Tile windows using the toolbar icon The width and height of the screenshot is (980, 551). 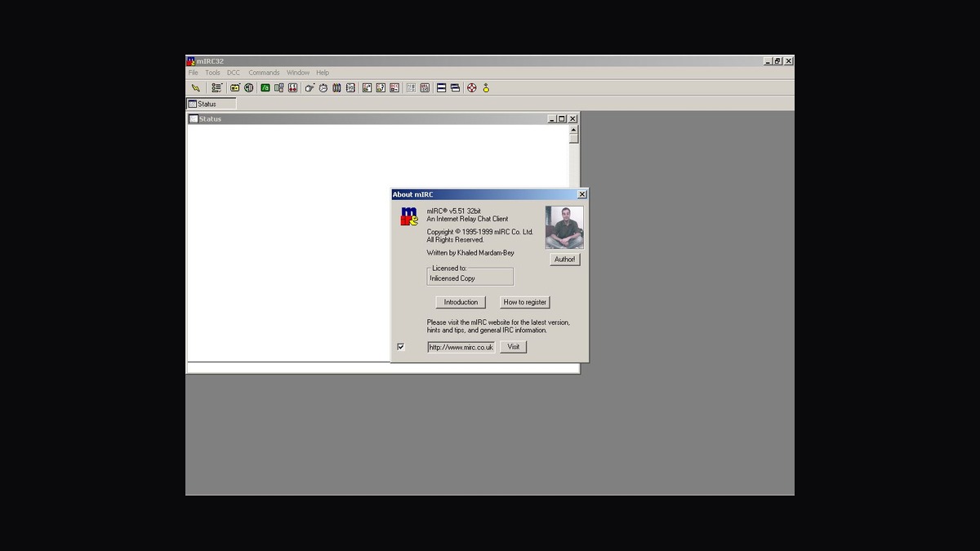pyautogui.click(x=441, y=88)
